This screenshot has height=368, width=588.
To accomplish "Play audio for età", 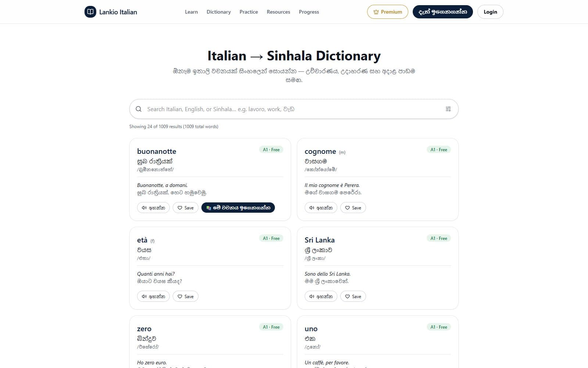I will coord(154,296).
